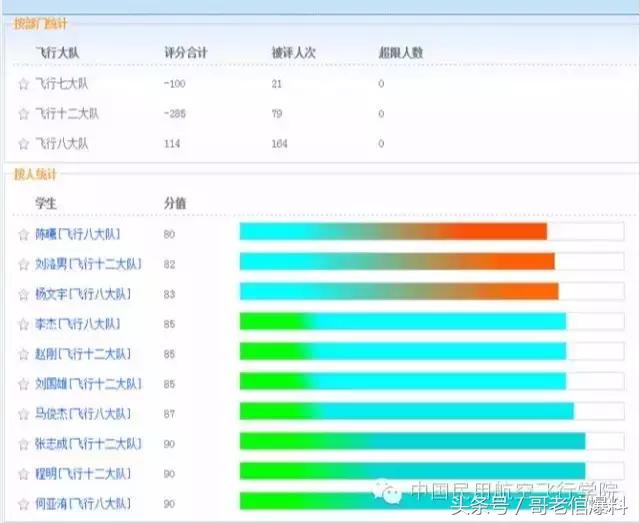Click the star beside 飞行七大队

tap(23, 84)
